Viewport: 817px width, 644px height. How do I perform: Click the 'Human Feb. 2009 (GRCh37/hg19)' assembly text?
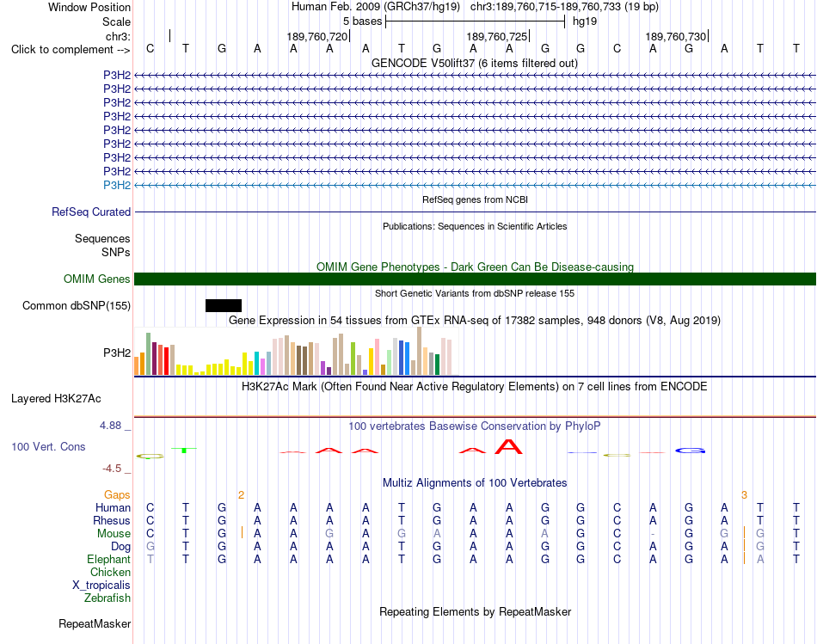376,7
